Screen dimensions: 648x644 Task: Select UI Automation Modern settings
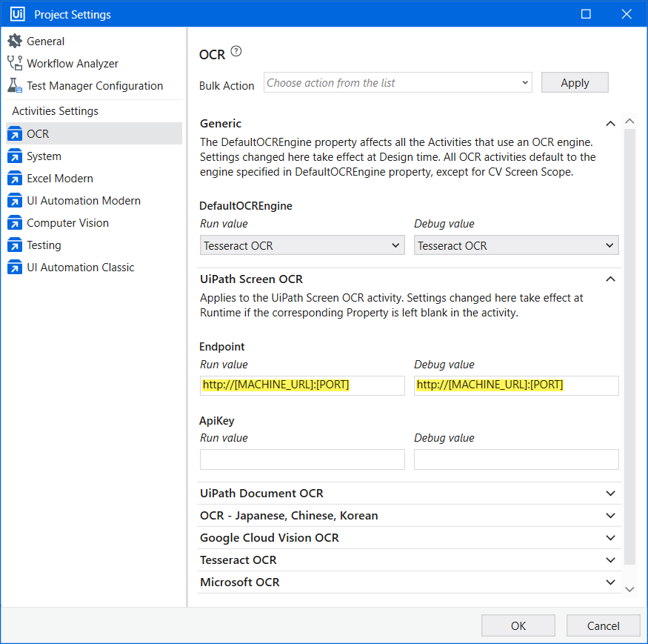[x=84, y=201]
